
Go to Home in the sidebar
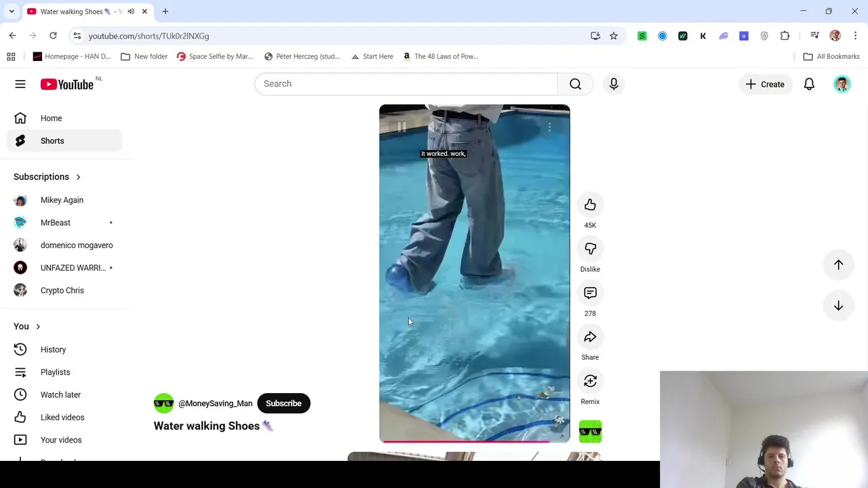[x=64, y=118]
